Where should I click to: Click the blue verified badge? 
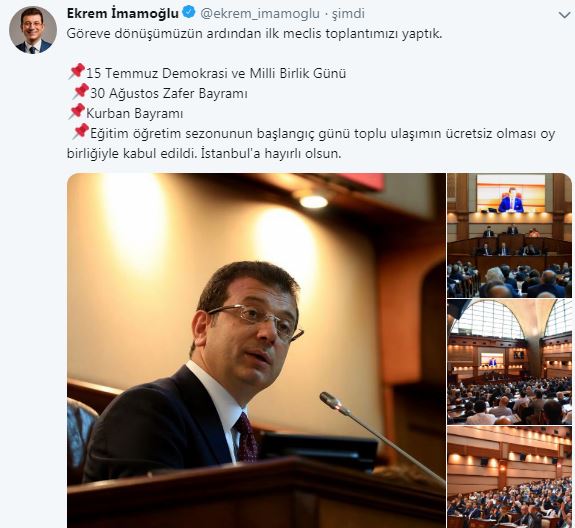tap(189, 13)
